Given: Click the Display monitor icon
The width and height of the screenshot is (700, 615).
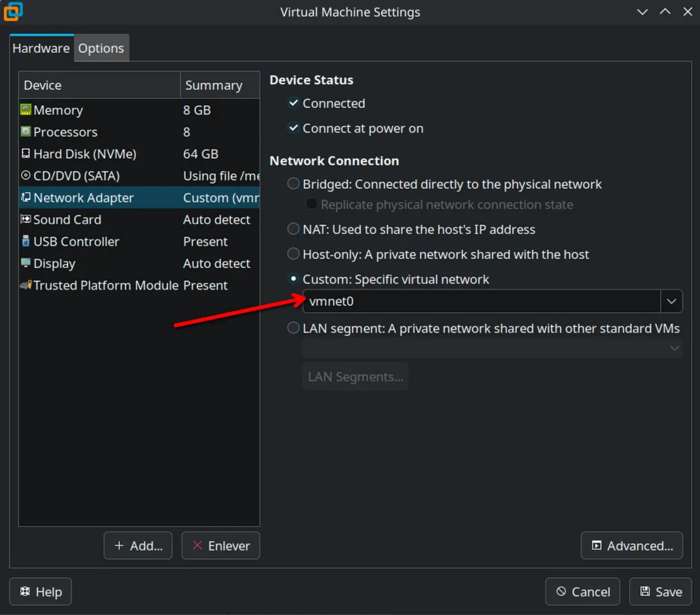Looking at the screenshot, I should (26, 262).
